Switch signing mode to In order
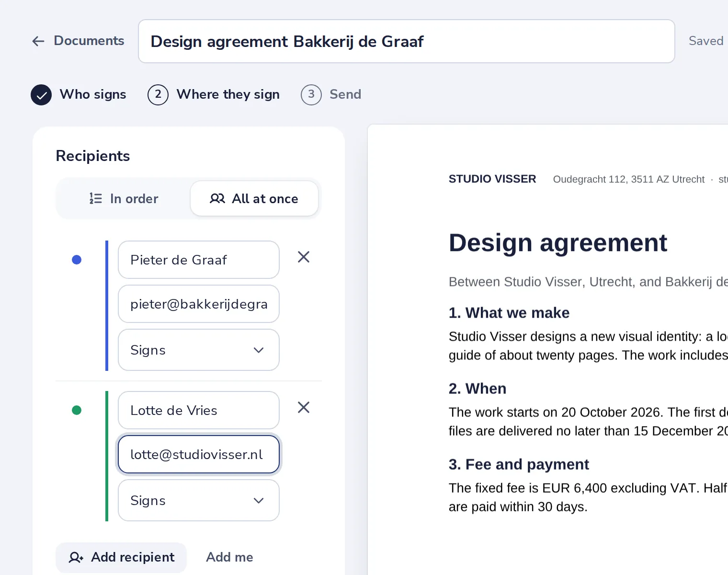Viewport: 728px width, 575px height. click(x=124, y=198)
